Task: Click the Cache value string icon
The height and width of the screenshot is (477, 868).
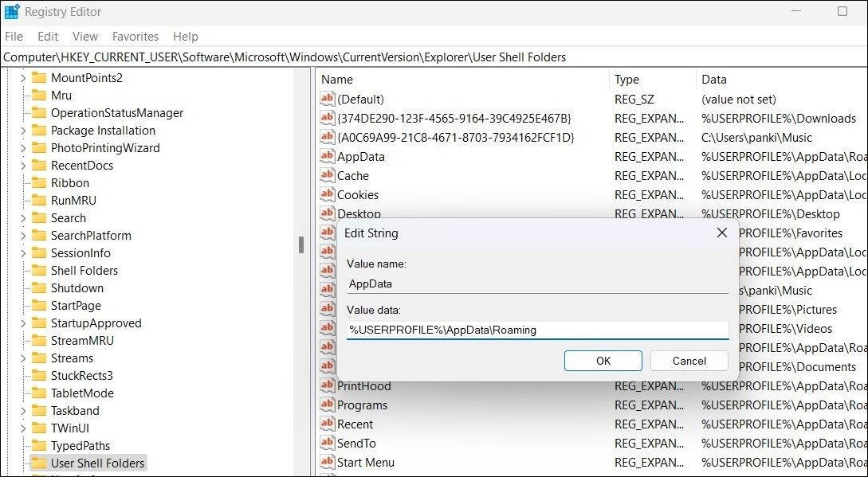Action: [328, 175]
